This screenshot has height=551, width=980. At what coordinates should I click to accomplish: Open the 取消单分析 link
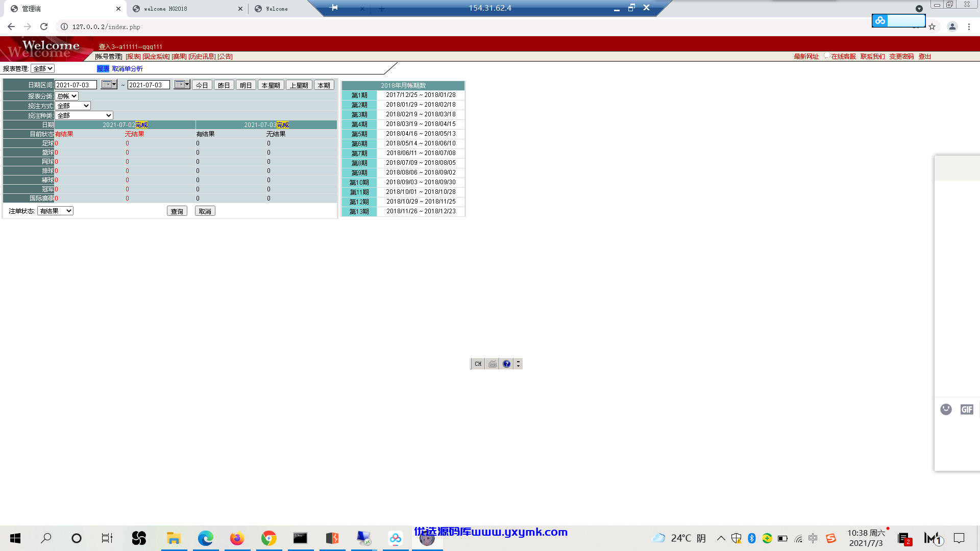(x=128, y=68)
